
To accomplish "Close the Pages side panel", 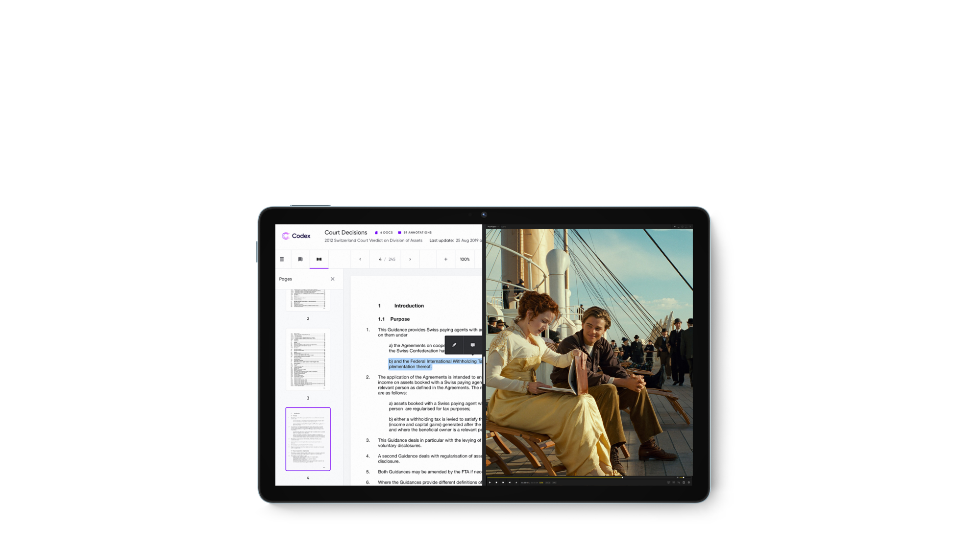I will [x=333, y=279].
